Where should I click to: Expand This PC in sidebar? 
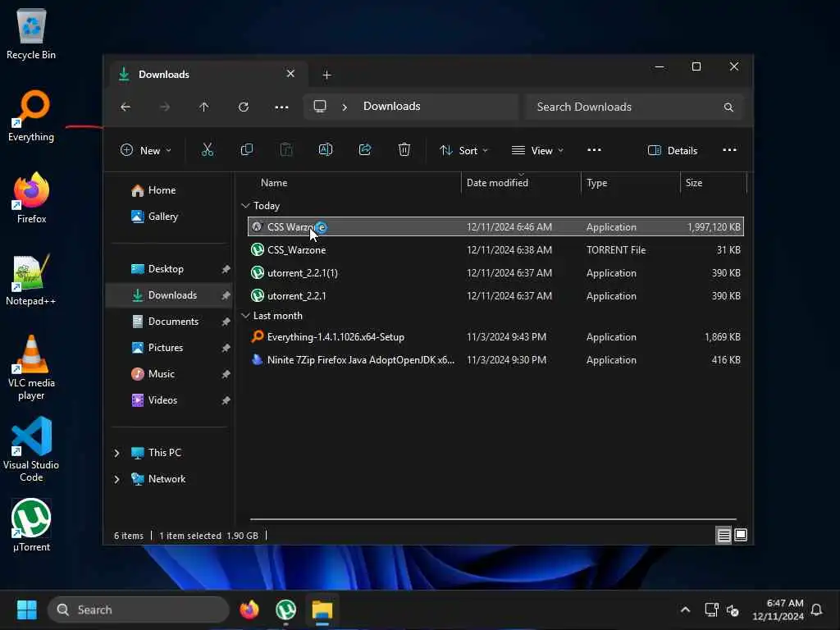tap(116, 453)
